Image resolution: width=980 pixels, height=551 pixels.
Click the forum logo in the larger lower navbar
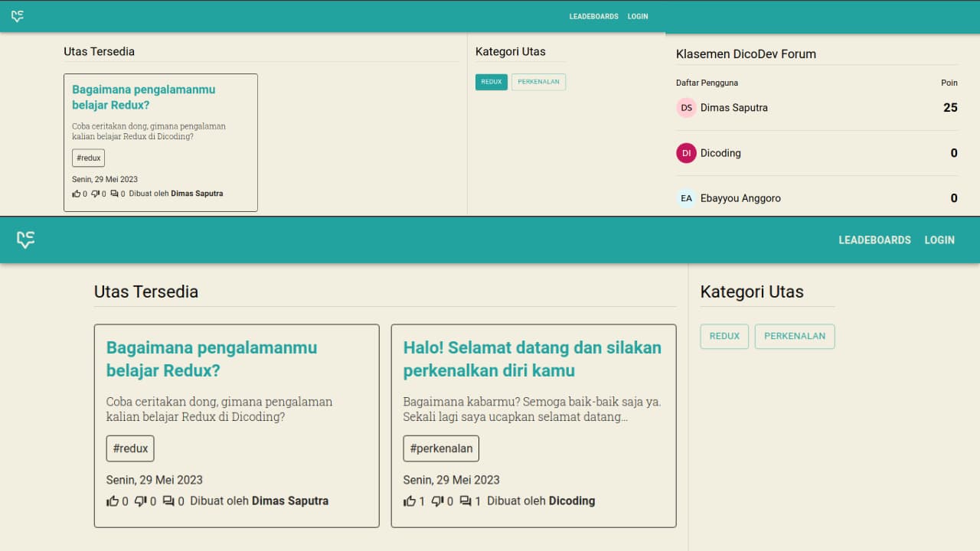(x=26, y=240)
